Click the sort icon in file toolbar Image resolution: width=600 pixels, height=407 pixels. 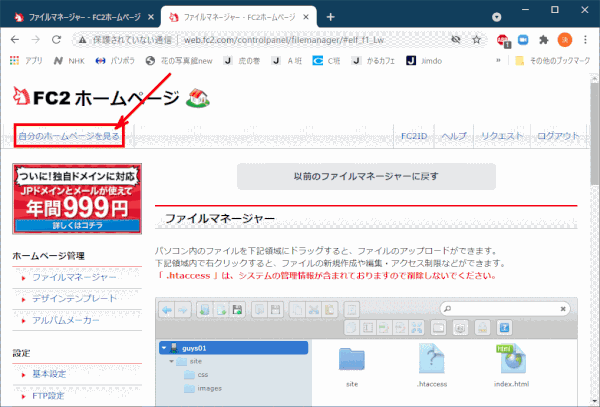click(x=460, y=328)
